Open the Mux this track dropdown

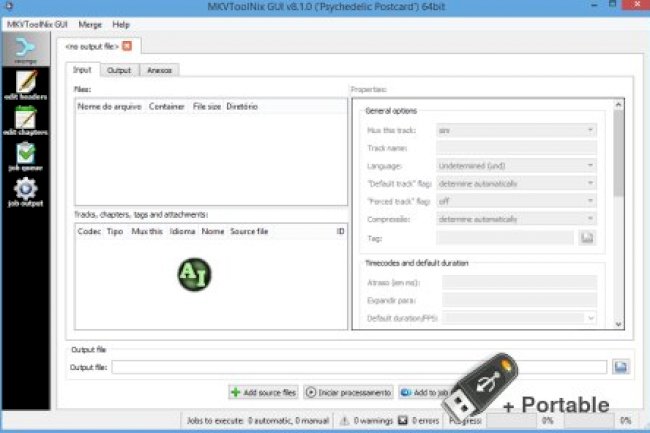517,130
